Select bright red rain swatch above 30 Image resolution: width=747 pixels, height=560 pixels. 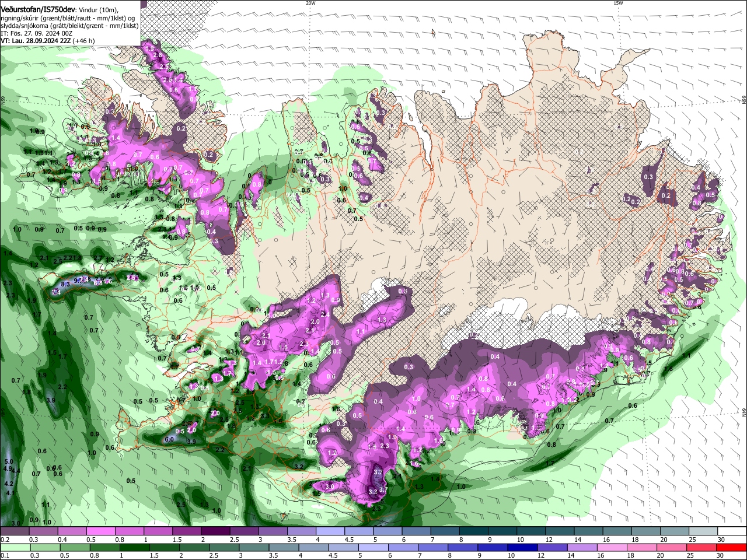[732, 547]
